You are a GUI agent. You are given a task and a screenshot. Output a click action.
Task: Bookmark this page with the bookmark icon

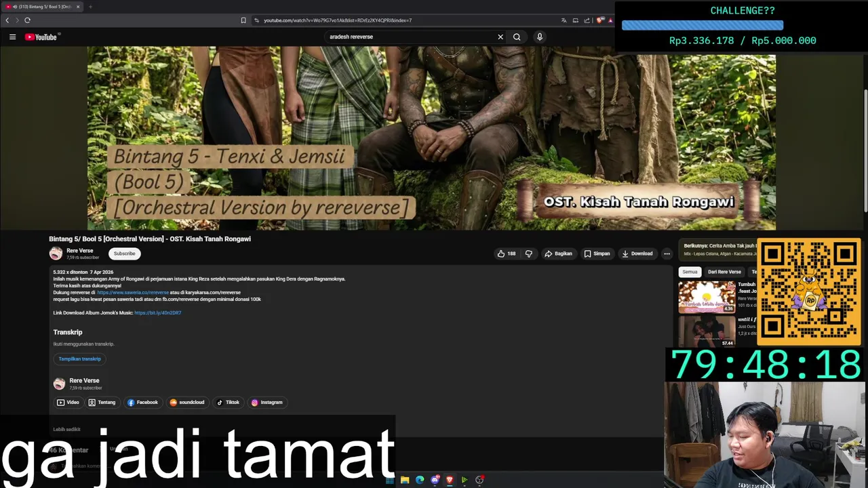[243, 20]
